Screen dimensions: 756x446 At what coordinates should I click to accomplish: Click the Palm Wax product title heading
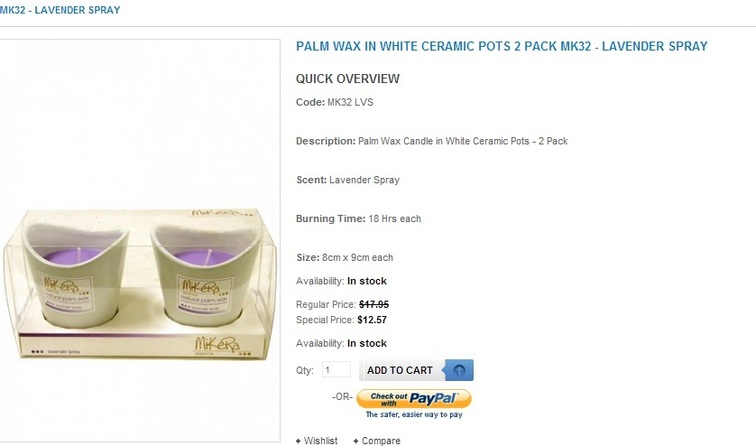pos(501,46)
